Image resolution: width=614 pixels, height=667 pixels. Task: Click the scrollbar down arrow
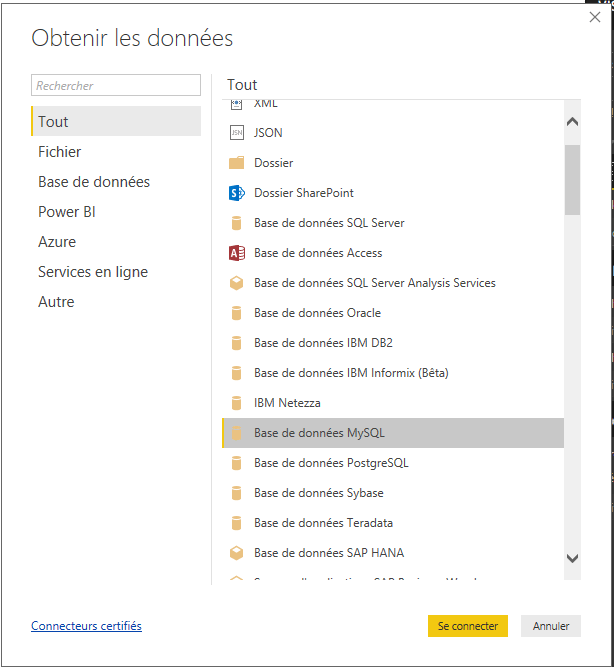tap(572, 558)
